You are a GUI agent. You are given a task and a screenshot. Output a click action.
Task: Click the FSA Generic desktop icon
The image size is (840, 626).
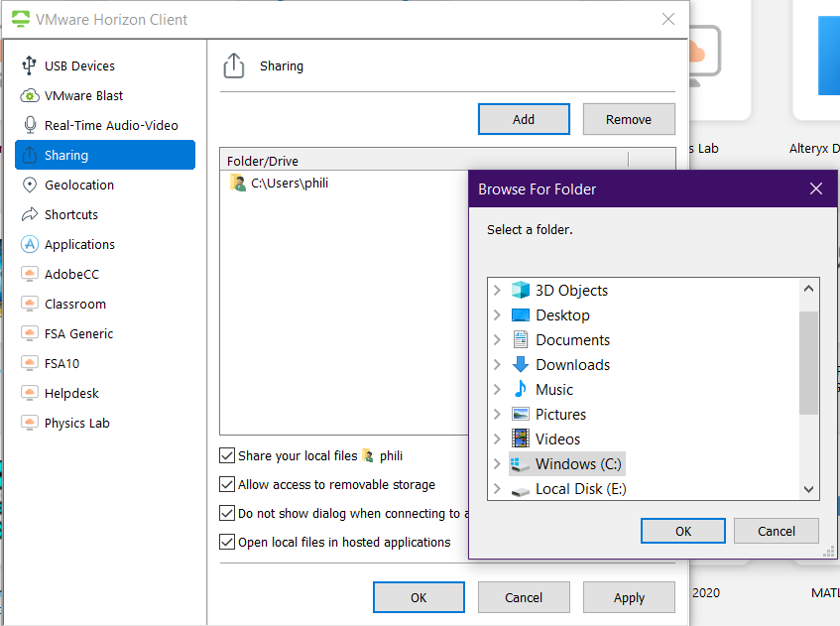[30, 333]
